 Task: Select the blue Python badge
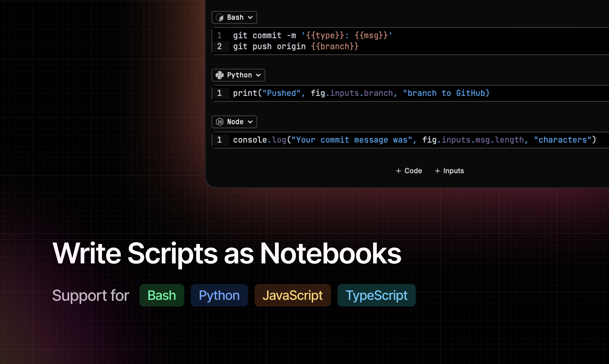(219, 295)
